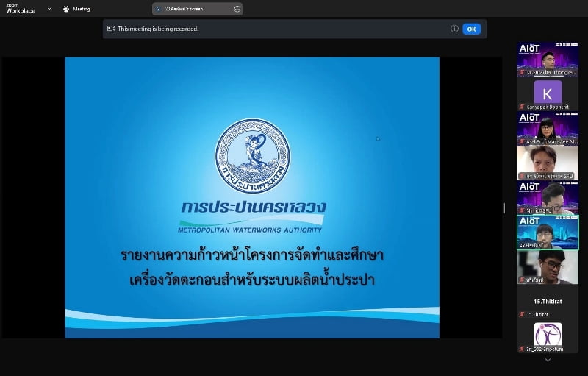Click the Metropolitan Waterworks Authority seal on slide
The height and width of the screenshot is (376, 588).
click(x=252, y=156)
